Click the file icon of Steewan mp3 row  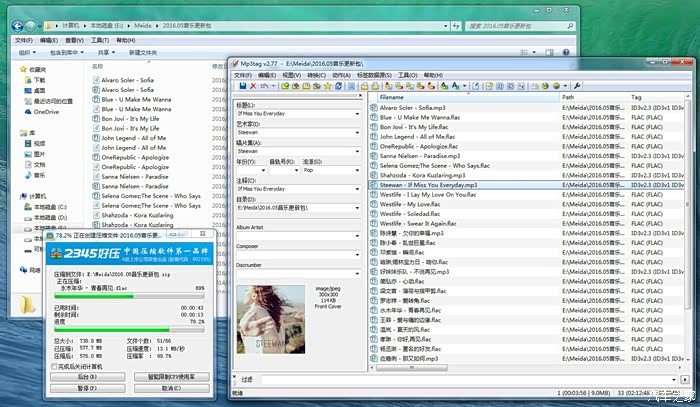(374, 185)
